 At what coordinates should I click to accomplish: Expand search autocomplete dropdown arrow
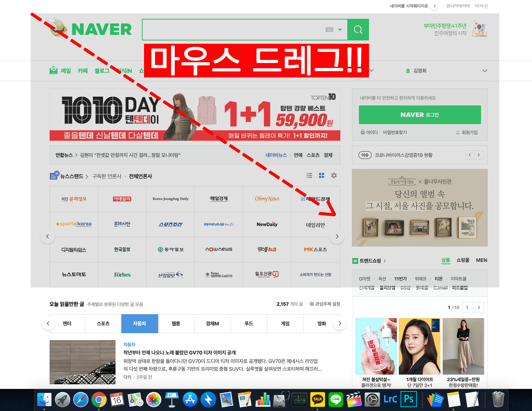[x=340, y=30]
